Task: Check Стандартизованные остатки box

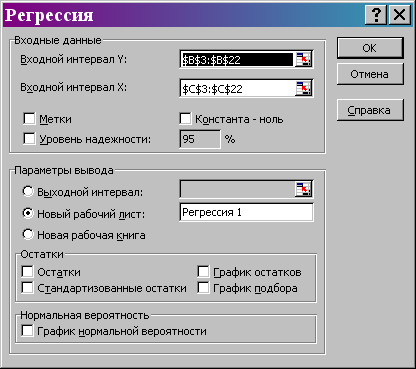Action: click(27, 288)
